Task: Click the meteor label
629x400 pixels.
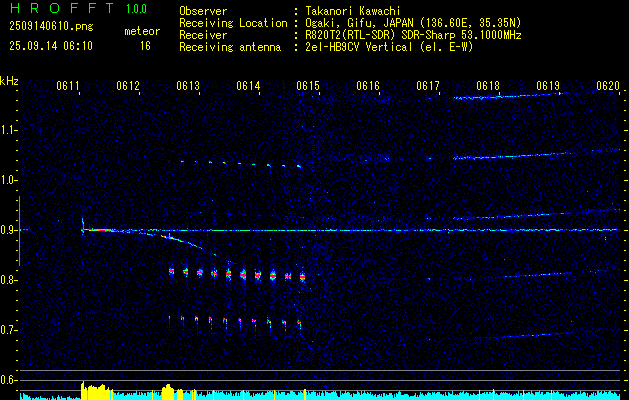Action: [142, 31]
